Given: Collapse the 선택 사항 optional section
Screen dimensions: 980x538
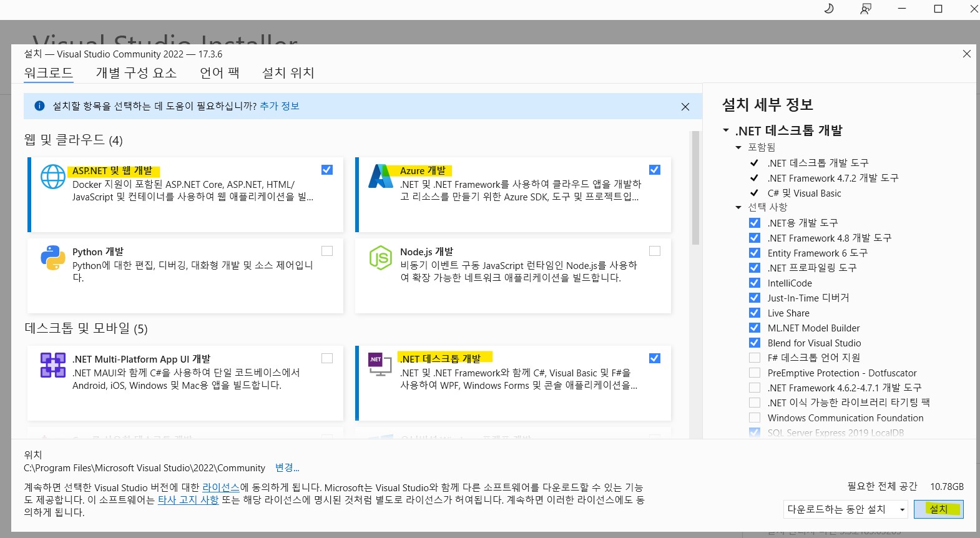Looking at the screenshot, I should pos(738,207).
